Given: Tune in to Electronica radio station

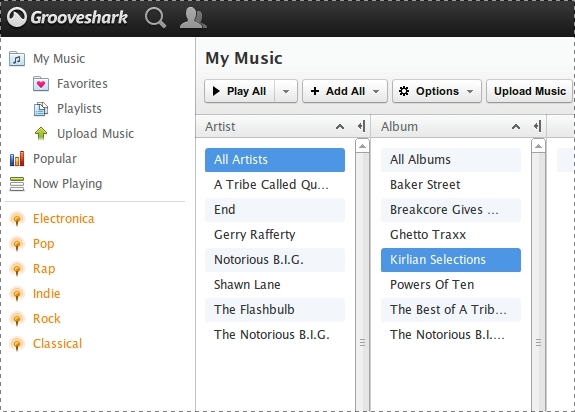Looking at the screenshot, I should (x=63, y=218).
